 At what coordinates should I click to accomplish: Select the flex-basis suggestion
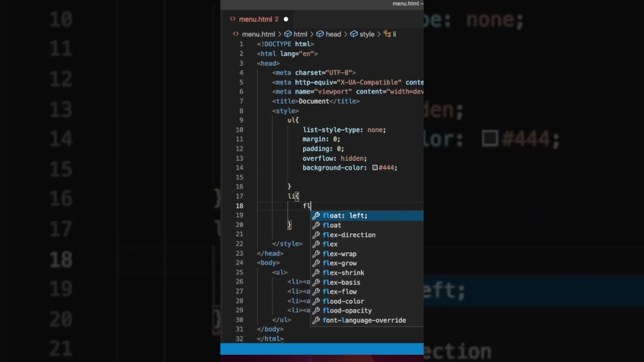[367, 282]
